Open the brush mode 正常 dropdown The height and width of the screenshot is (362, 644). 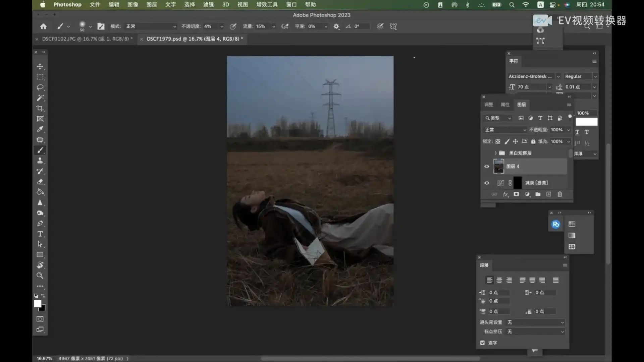tap(151, 26)
